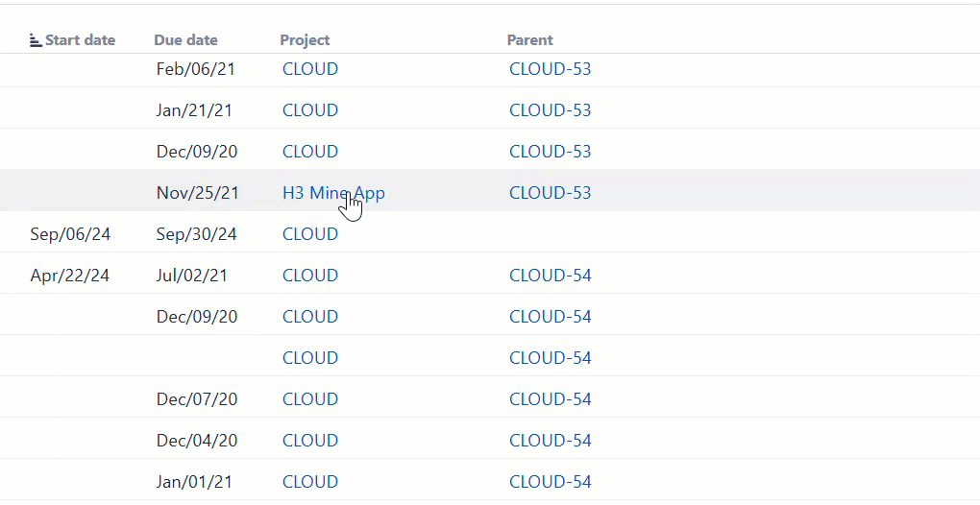980x505 pixels.
Task: Open CLOUD-54 parent in the Dec/09/20 row
Action: point(550,317)
